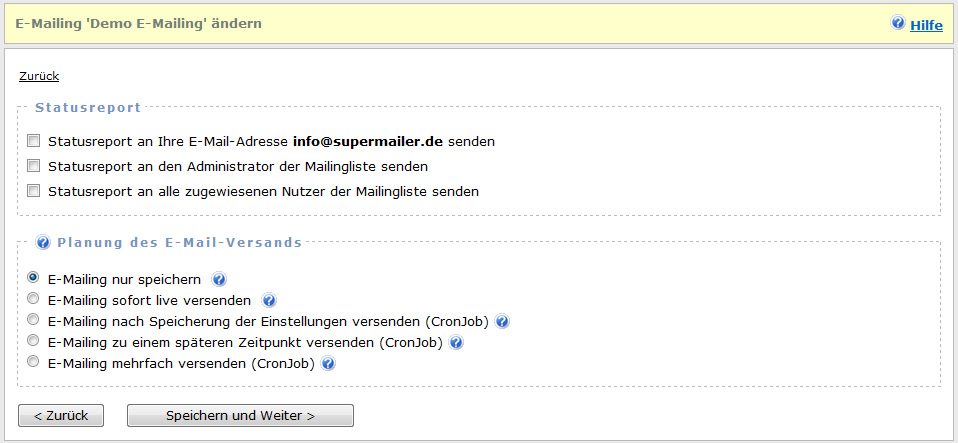Select 'nach Speicherung der Einstellungen versenden' radio
958x443 pixels.
tap(34, 320)
